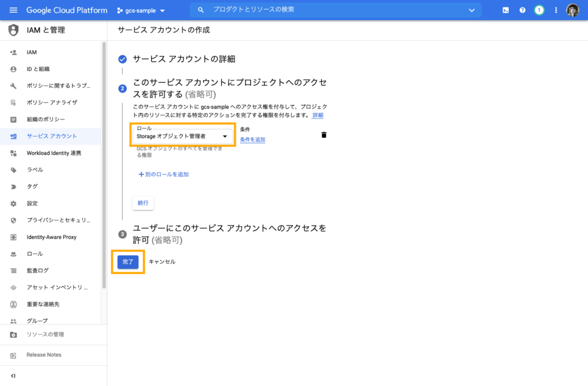Collapse the sidebar with arrow icon

13,376
